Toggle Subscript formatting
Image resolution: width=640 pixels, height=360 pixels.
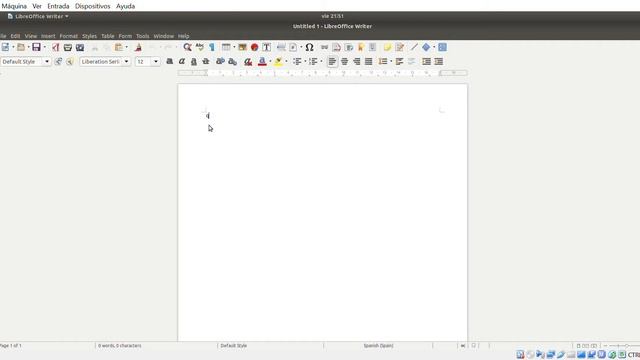coord(233,62)
